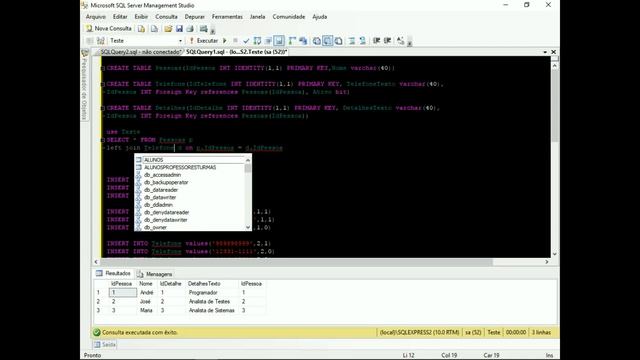
Task: Click the uncomment selected lines icon
Action: (x=362, y=41)
